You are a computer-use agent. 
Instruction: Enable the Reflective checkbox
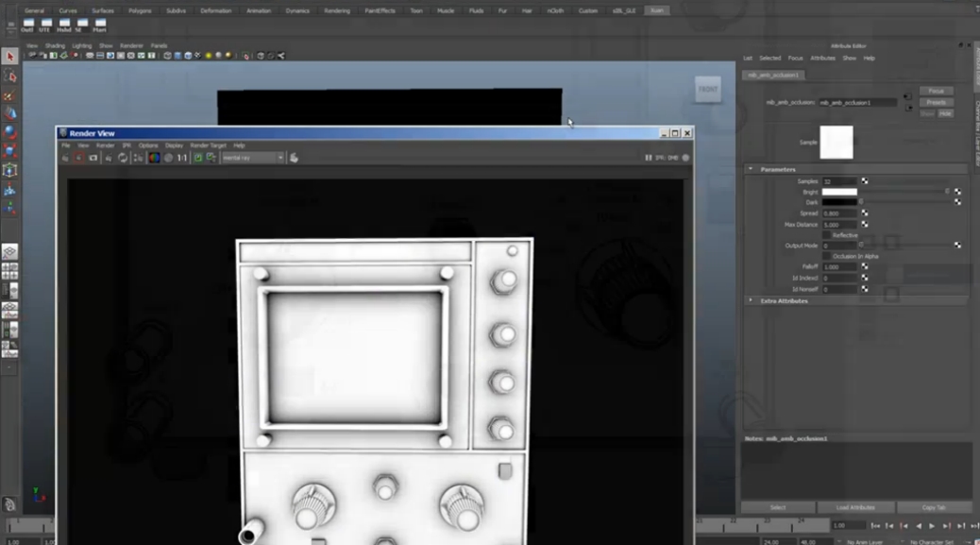click(826, 235)
